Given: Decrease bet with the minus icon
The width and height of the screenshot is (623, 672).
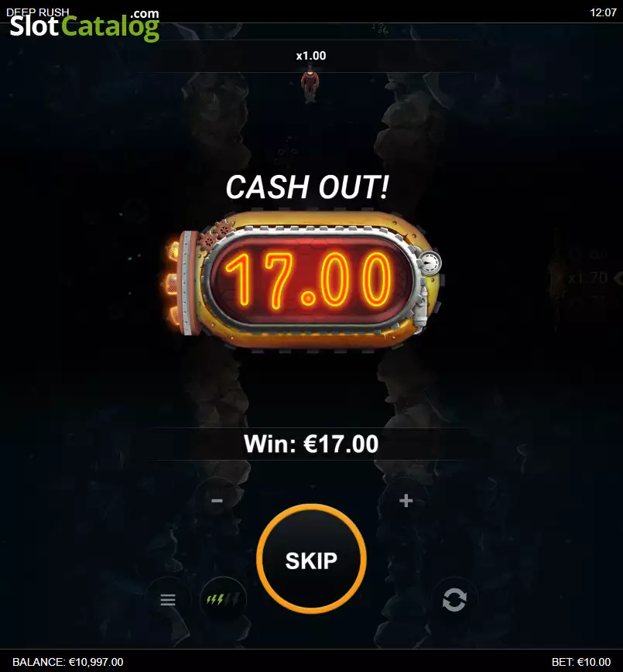Looking at the screenshot, I should [217, 500].
